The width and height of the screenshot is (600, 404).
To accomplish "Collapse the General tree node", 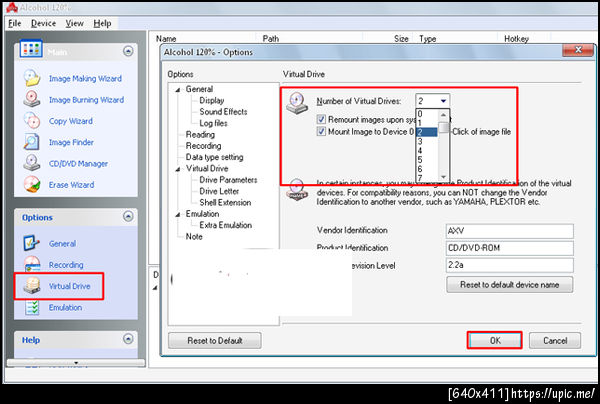I will tap(178, 90).
